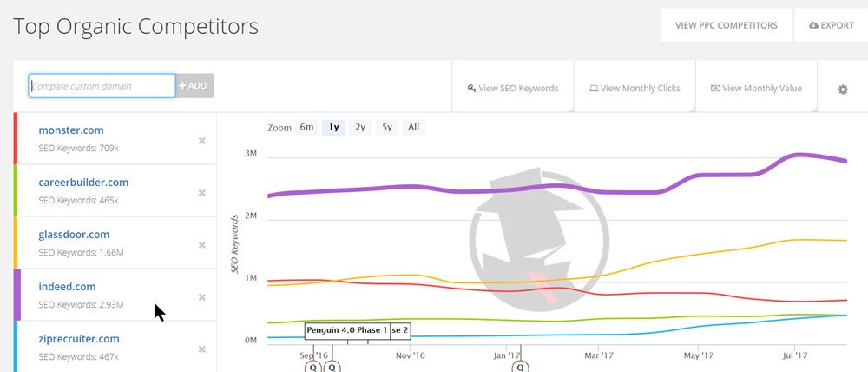Switch to View Monthly Clicks tab
This screenshot has height=372, width=868.
635,88
